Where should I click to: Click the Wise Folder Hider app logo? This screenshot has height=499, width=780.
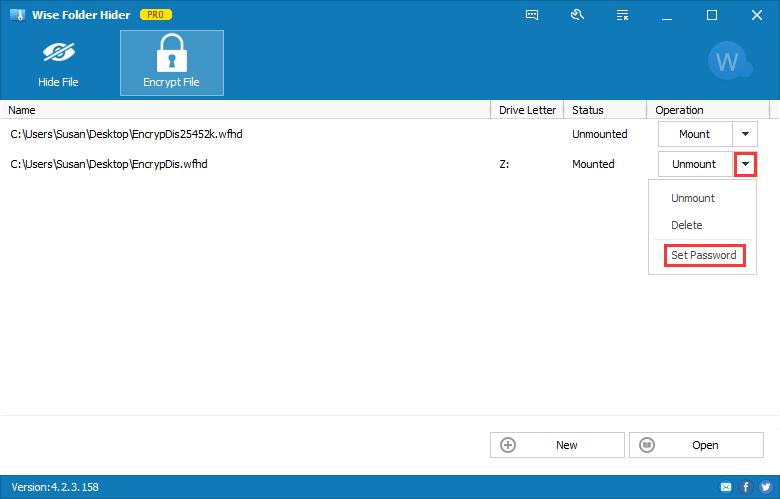pyautogui.click(x=17, y=15)
